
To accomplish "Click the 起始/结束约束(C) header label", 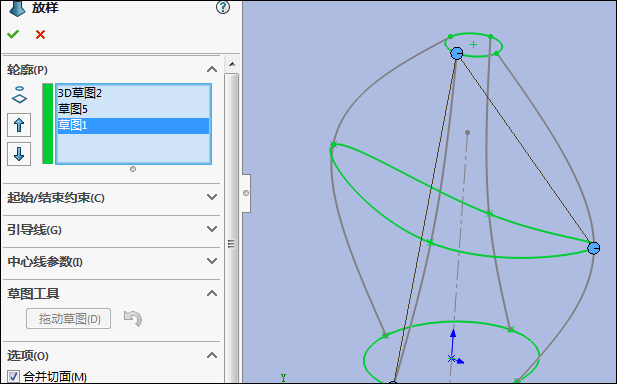I will [x=55, y=198].
